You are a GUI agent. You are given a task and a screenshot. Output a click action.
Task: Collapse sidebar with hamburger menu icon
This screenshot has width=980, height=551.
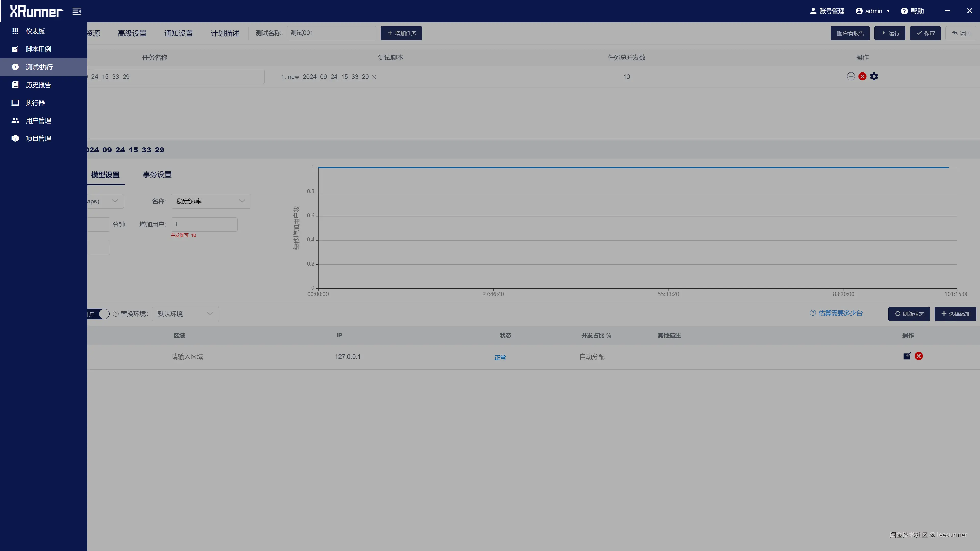[x=77, y=11]
